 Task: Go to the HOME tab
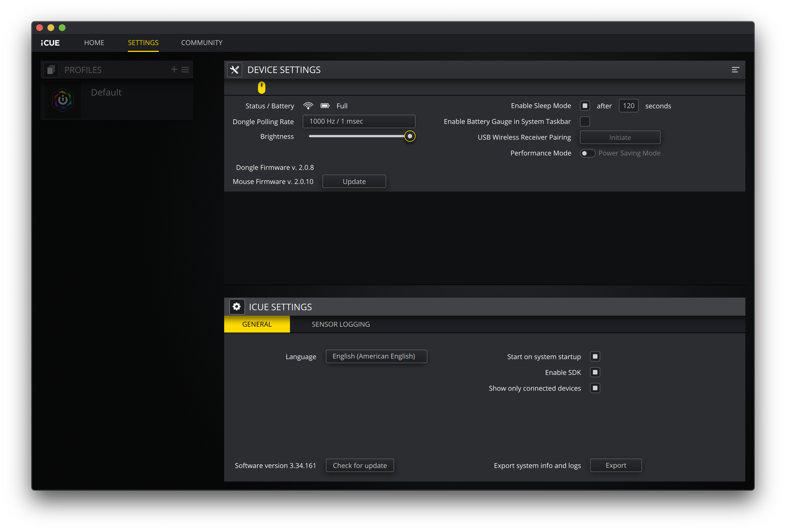pos(94,43)
